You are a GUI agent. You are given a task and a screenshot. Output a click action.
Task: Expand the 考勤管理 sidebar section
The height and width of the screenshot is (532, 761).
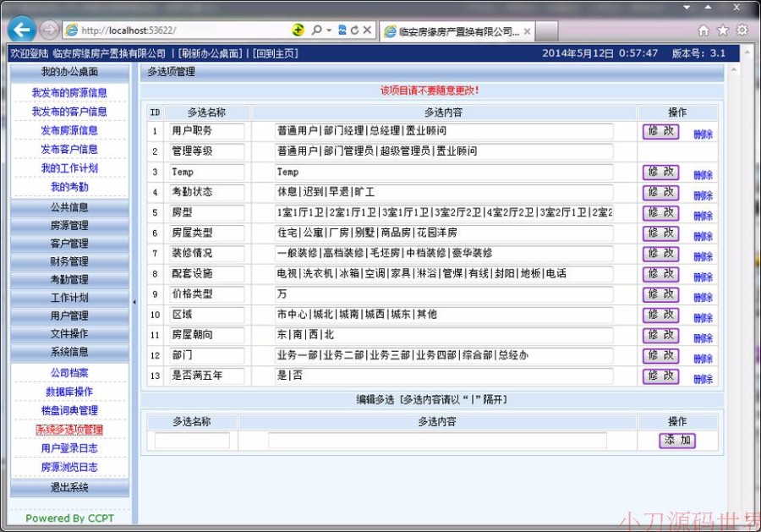tap(70, 280)
